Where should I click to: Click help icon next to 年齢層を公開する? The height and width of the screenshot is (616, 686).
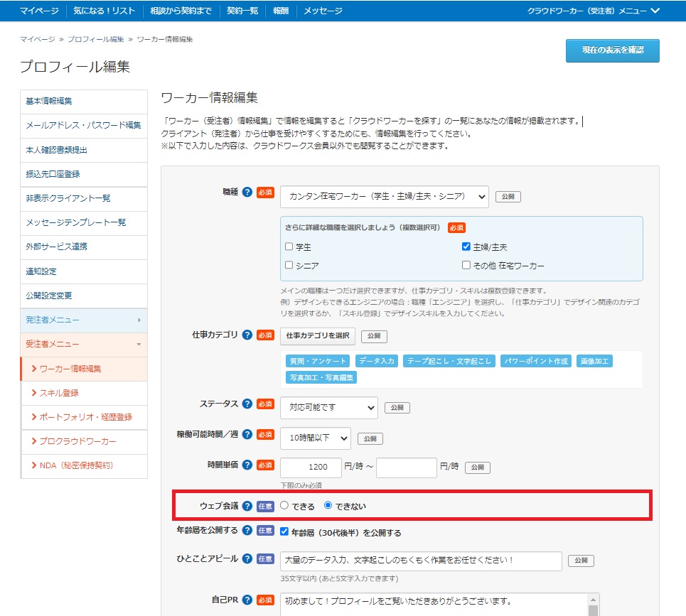coord(247,530)
